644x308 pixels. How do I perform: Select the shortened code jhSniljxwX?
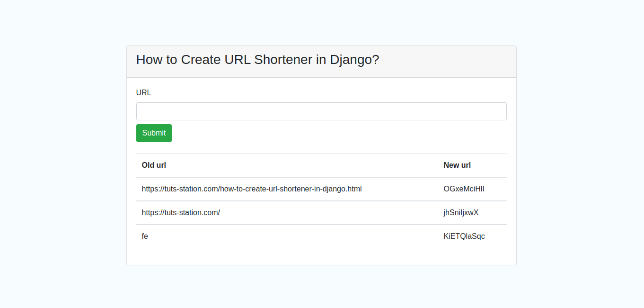[x=461, y=212]
